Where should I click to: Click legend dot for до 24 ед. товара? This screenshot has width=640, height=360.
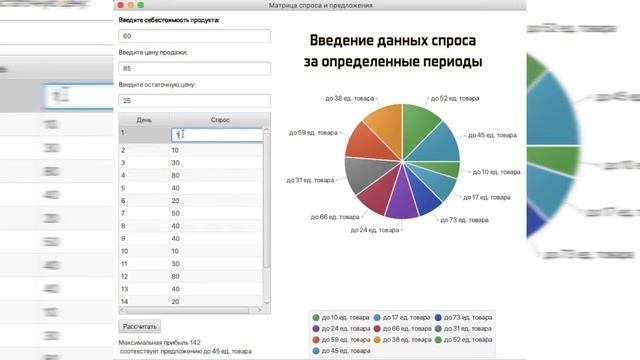pos(316,329)
